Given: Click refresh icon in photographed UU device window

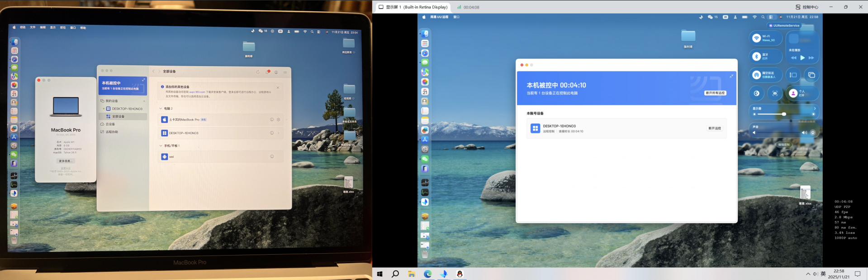Looking at the screenshot, I should [x=258, y=72].
